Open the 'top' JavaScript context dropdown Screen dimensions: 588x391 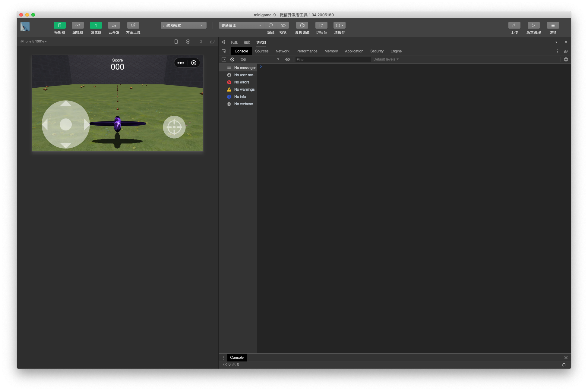click(x=259, y=60)
